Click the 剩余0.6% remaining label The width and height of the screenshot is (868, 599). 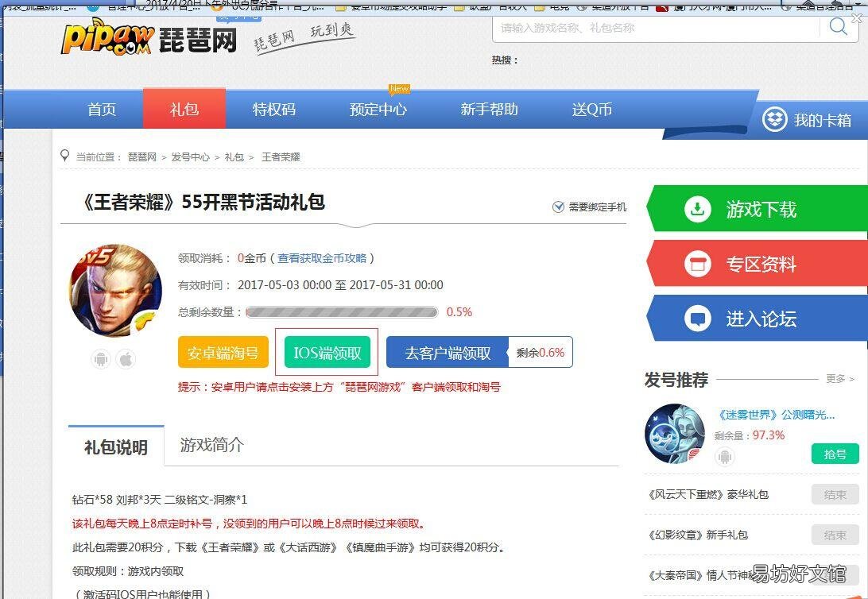coord(541,352)
